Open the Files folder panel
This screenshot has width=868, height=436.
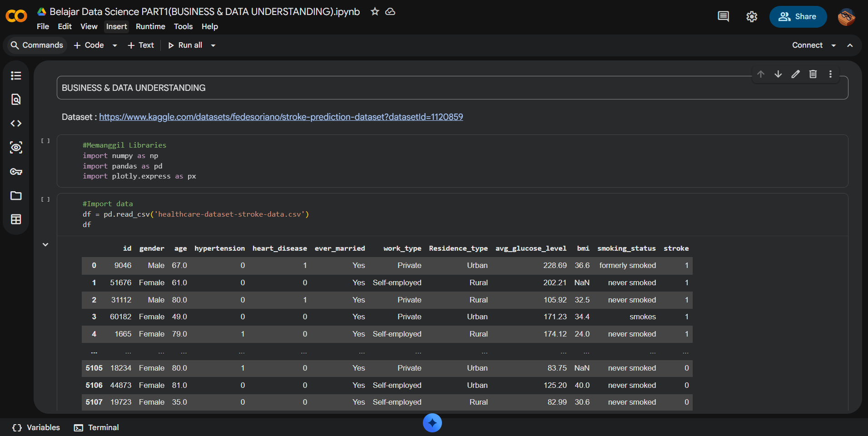coord(16,196)
